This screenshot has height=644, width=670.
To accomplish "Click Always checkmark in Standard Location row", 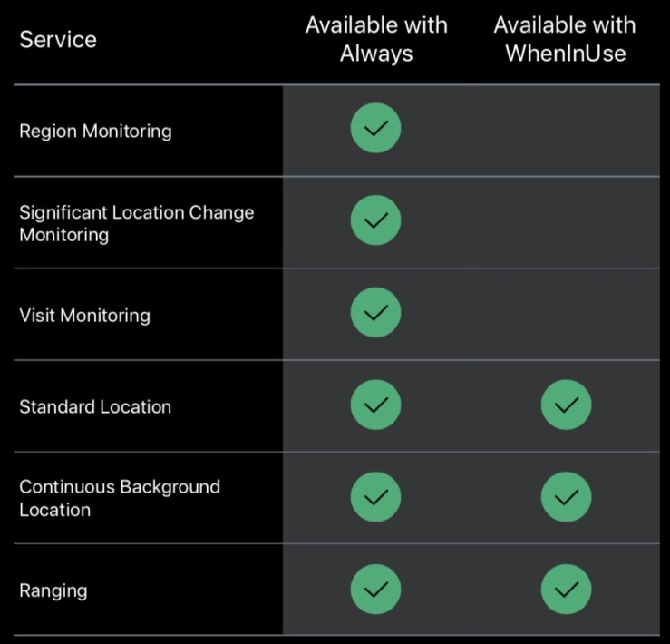I will [375, 405].
